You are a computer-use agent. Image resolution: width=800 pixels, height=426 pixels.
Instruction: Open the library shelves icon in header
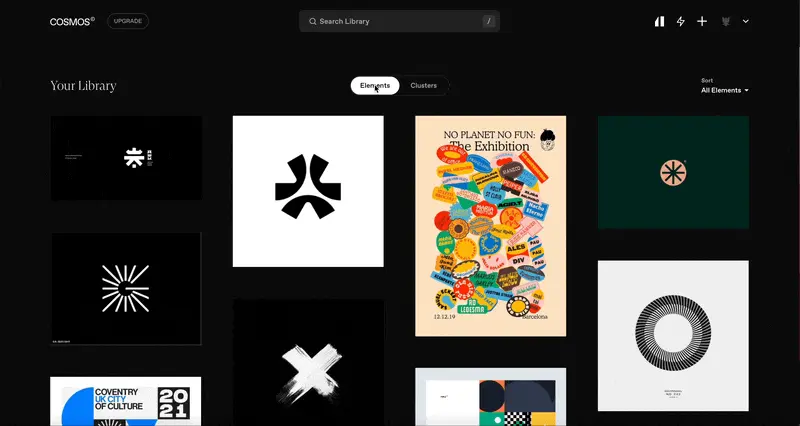[660, 21]
